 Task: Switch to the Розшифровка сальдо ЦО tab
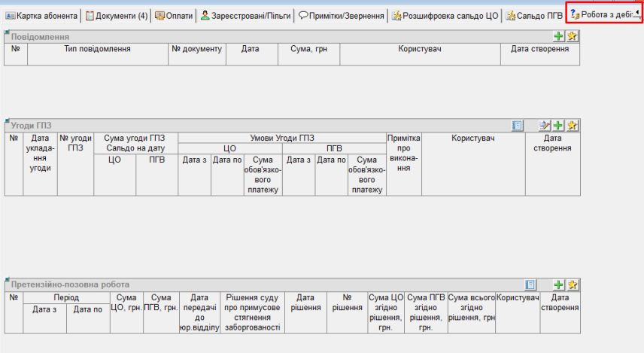click(445, 15)
